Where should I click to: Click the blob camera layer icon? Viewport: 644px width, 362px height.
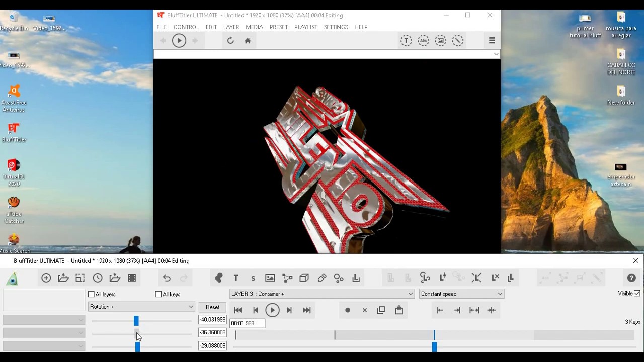pos(218,278)
